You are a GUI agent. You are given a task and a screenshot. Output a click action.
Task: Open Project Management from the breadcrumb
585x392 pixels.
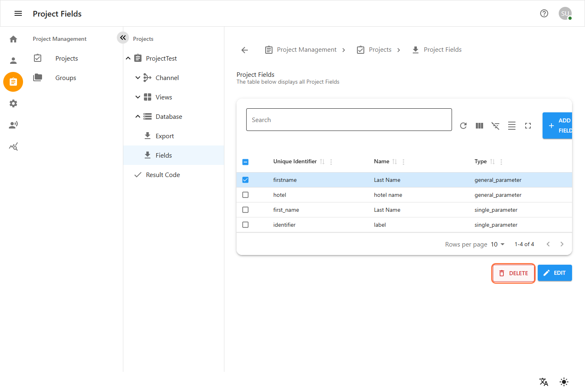[306, 49]
